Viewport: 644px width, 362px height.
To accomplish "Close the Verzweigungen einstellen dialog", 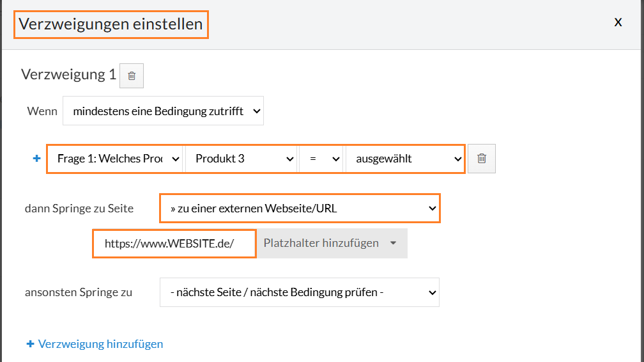I will tap(618, 22).
